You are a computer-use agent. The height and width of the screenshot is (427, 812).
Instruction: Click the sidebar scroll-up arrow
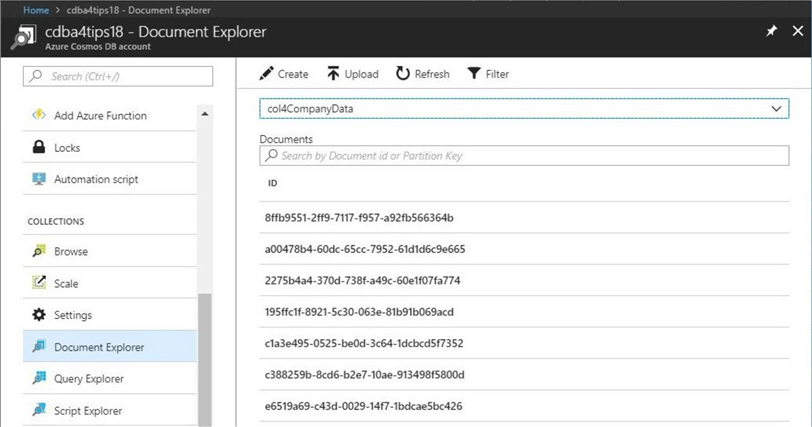205,114
